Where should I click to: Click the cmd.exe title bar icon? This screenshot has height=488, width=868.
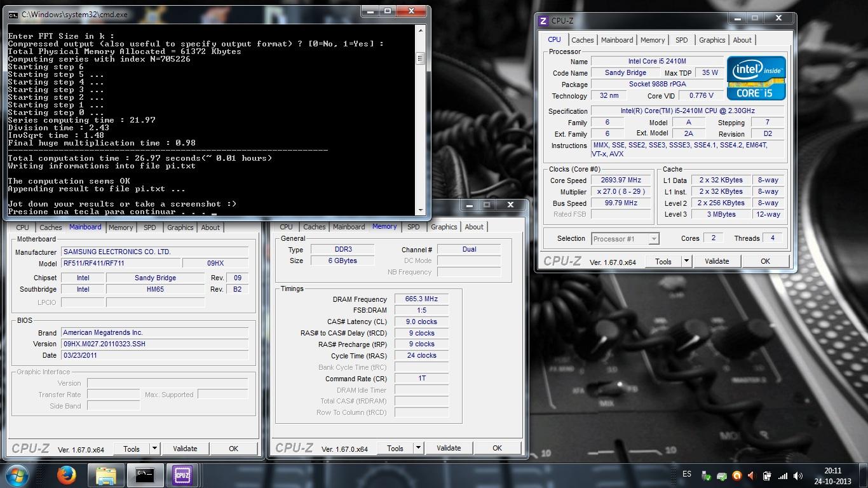click(x=13, y=14)
